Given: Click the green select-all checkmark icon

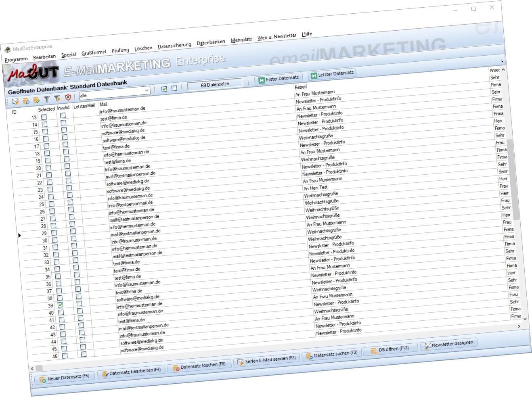Looking at the screenshot, I should 164,89.
